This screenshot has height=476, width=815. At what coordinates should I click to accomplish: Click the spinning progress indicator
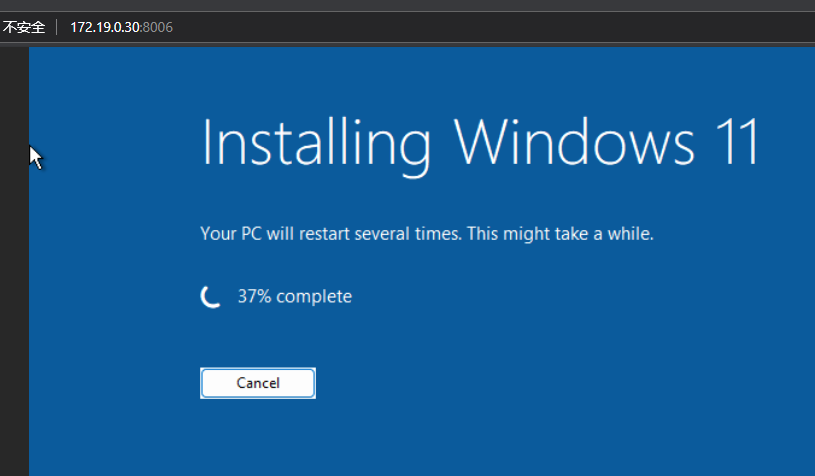pyautogui.click(x=211, y=297)
